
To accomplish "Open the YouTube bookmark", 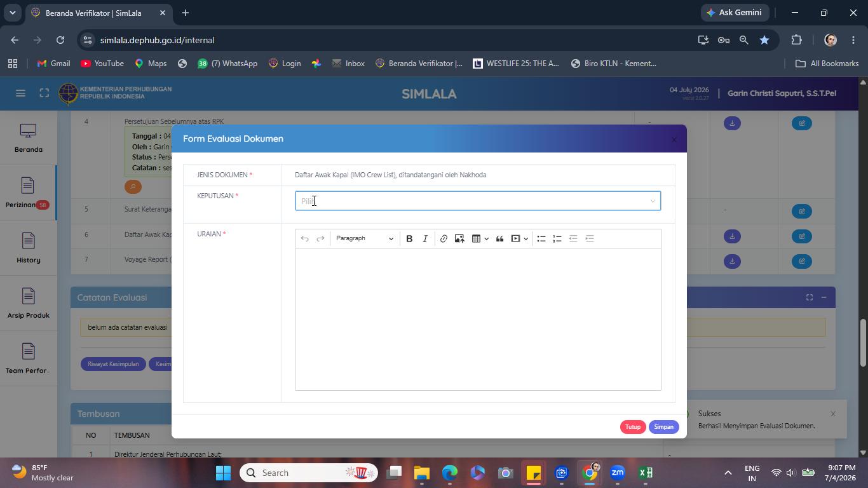I will pos(102,64).
